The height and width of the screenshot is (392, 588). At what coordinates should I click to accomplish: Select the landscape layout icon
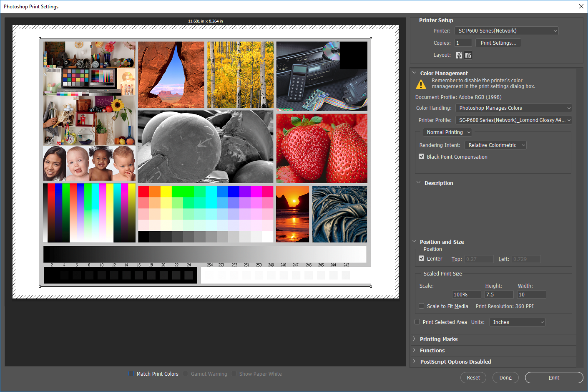(468, 55)
